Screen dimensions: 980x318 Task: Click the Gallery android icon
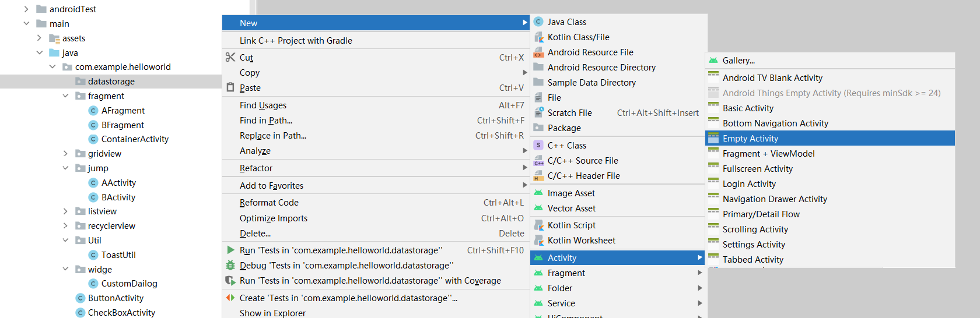[x=713, y=61]
